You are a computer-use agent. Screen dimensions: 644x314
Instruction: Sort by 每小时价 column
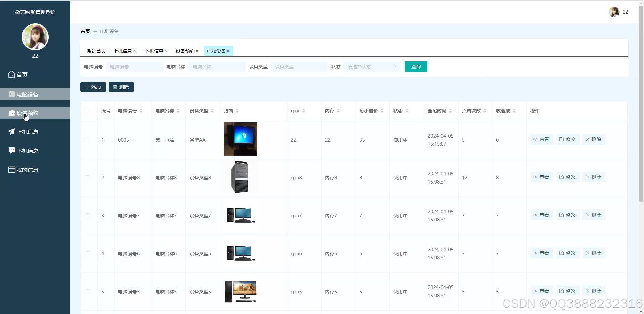[x=382, y=111]
